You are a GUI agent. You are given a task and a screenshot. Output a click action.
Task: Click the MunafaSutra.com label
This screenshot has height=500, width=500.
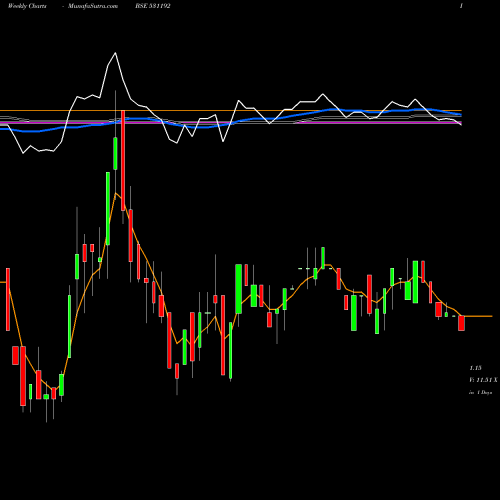click(93, 6)
